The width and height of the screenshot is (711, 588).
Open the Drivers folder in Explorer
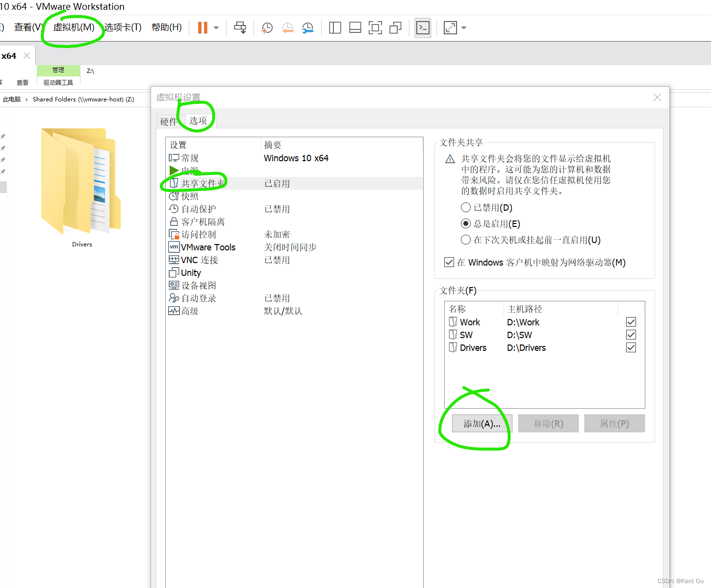pos(82,189)
